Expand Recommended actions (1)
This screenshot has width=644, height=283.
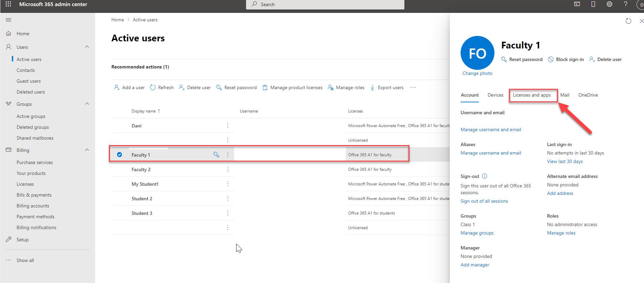click(140, 67)
